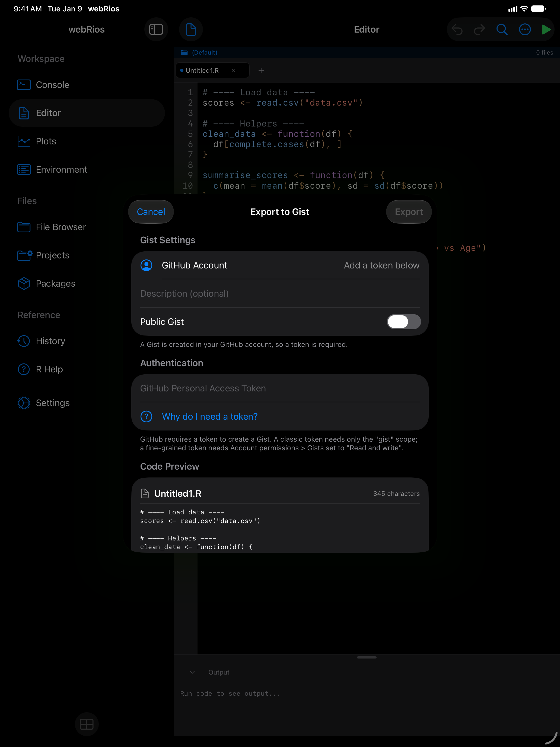Click the GitHub Account row
Viewport: 560px width, 747px height.
(x=280, y=265)
